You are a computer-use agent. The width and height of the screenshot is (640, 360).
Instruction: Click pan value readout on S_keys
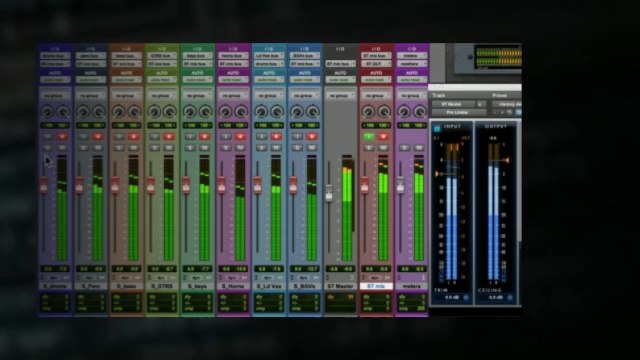pos(198,125)
